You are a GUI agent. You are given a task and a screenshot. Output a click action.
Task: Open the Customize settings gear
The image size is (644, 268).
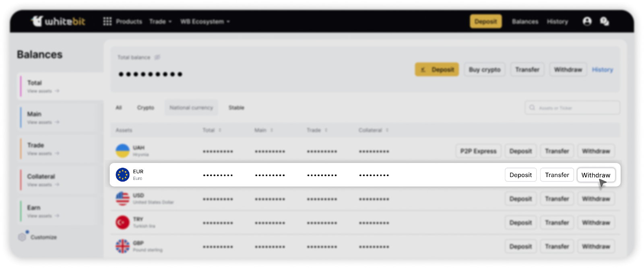(22, 237)
